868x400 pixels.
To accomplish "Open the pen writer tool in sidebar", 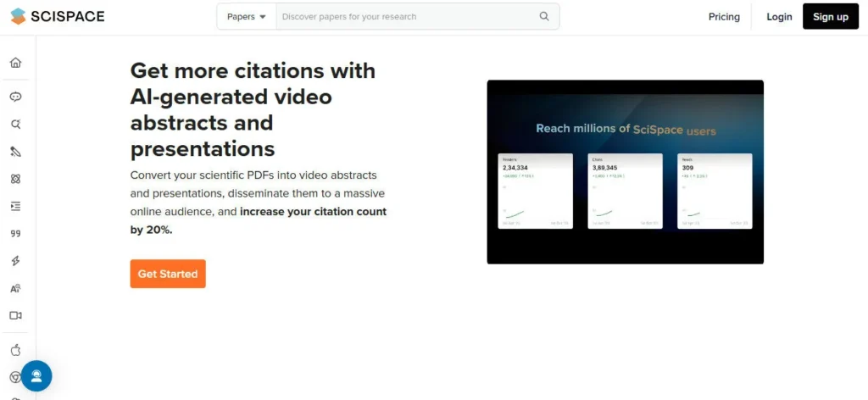I will point(15,152).
